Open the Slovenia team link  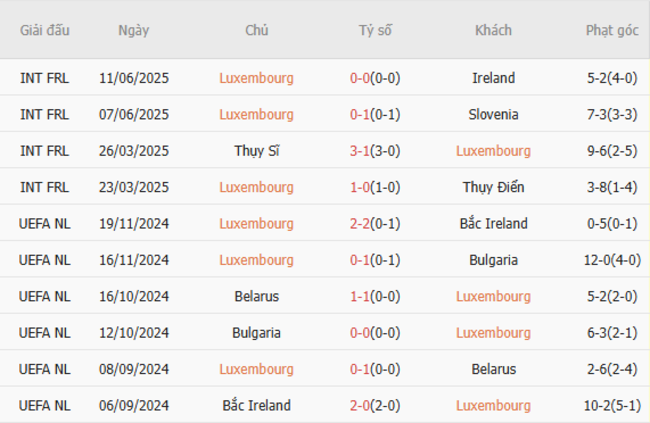tap(493, 114)
